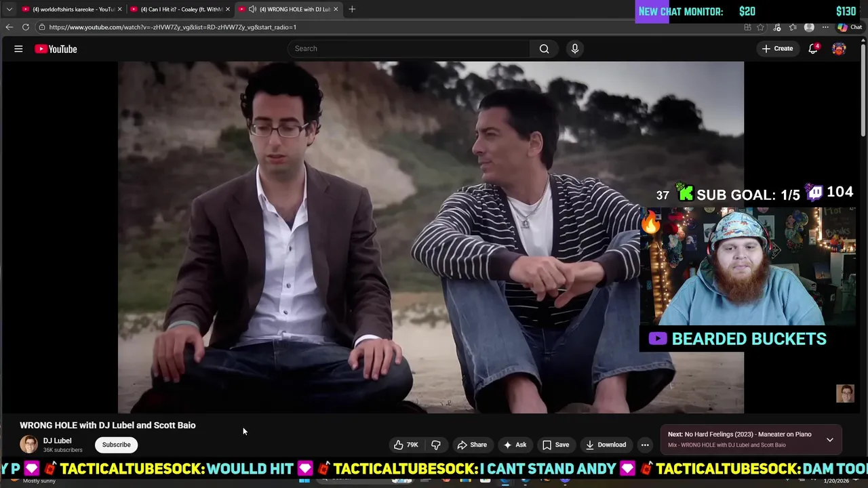
Task: Submit search with magnifying glass icon
Action: (x=544, y=49)
